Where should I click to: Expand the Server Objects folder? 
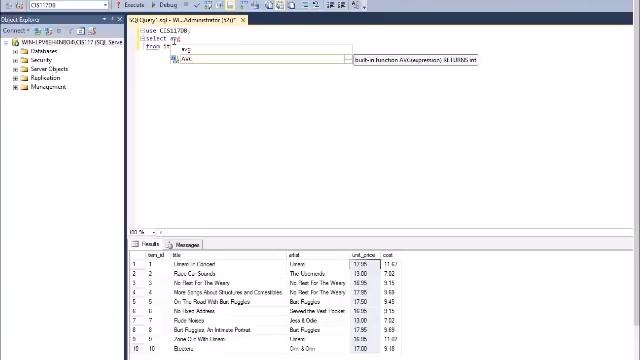tap(16, 69)
